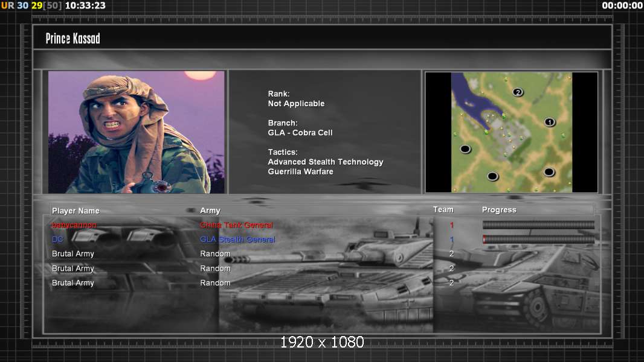Click "GLA Stealth General" army entry

(237, 240)
